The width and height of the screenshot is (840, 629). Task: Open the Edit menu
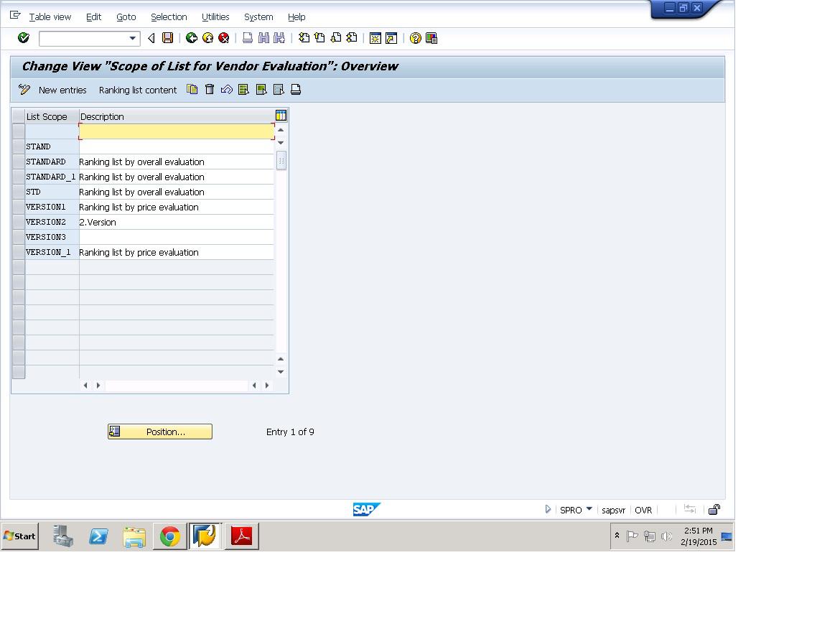93,17
